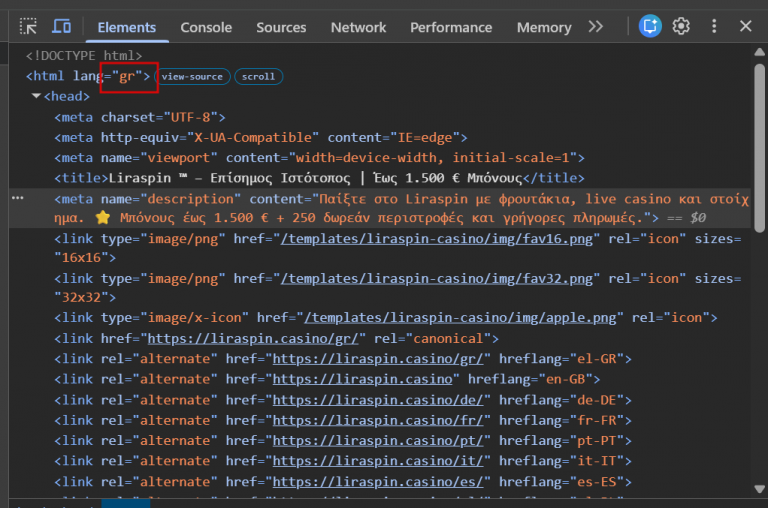Click the vertical scrollbar thumb
This screenshot has height=508, width=768.
tap(759, 147)
